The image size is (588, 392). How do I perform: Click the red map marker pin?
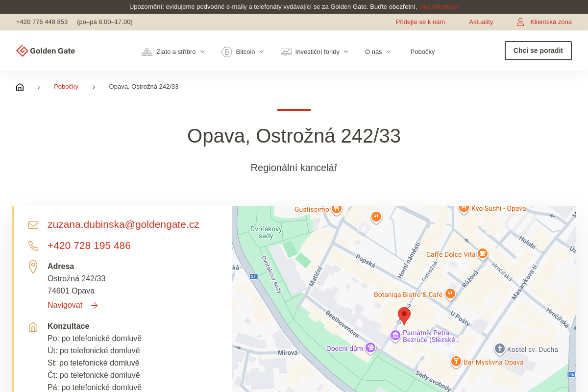(404, 316)
